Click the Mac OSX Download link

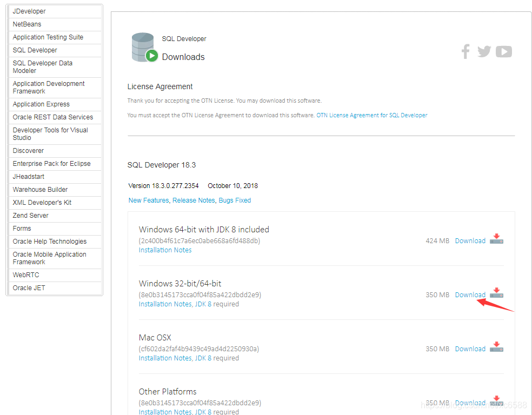470,349
